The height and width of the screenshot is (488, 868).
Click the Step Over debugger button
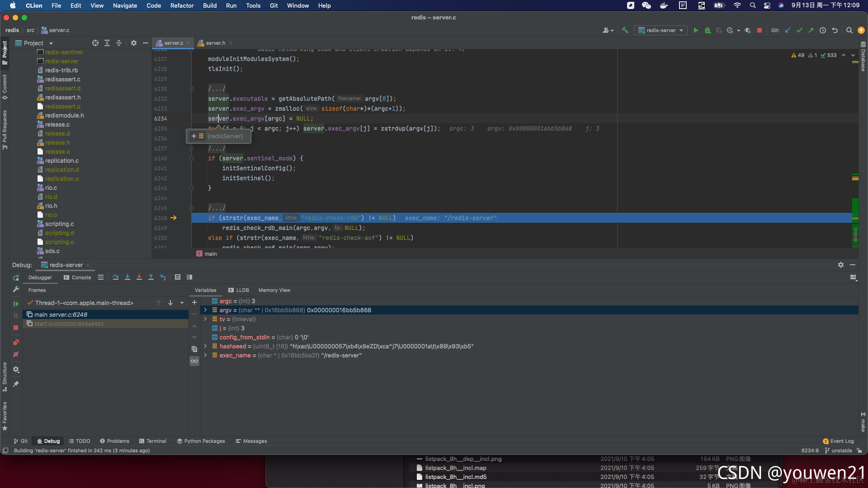[x=116, y=277]
